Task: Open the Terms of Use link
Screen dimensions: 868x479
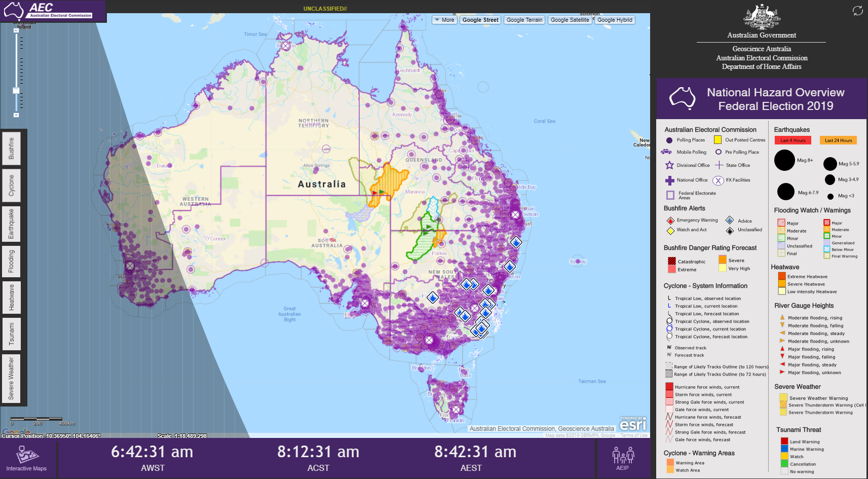Action: pos(633,435)
